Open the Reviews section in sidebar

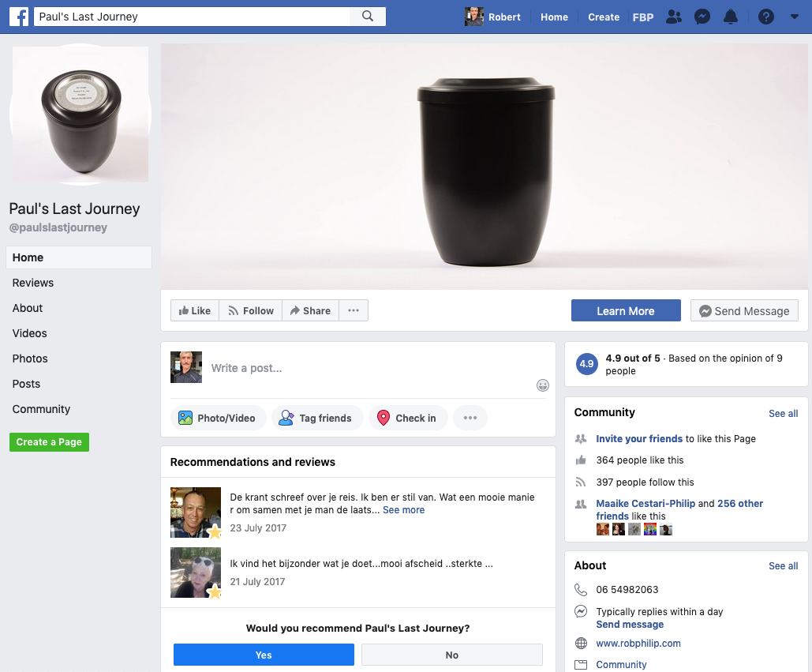pos(33,283)
